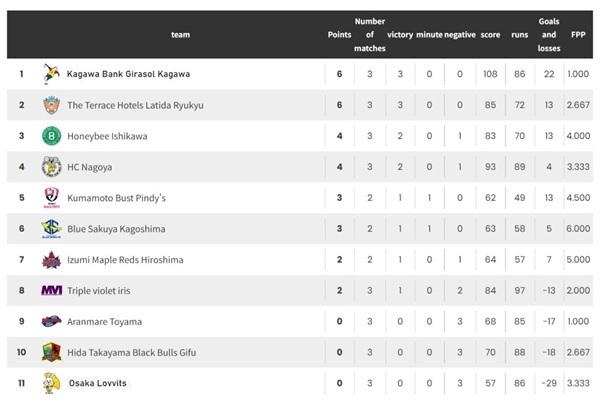The height and width of the screenshot is (403, 600).
Task: Click rank number 10 in standings
Action: (21, 352)
